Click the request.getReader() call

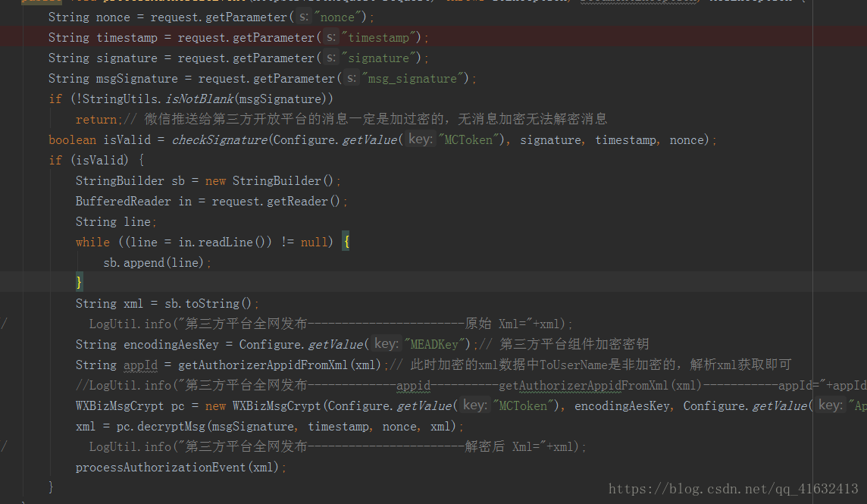(x=276, y=202)
